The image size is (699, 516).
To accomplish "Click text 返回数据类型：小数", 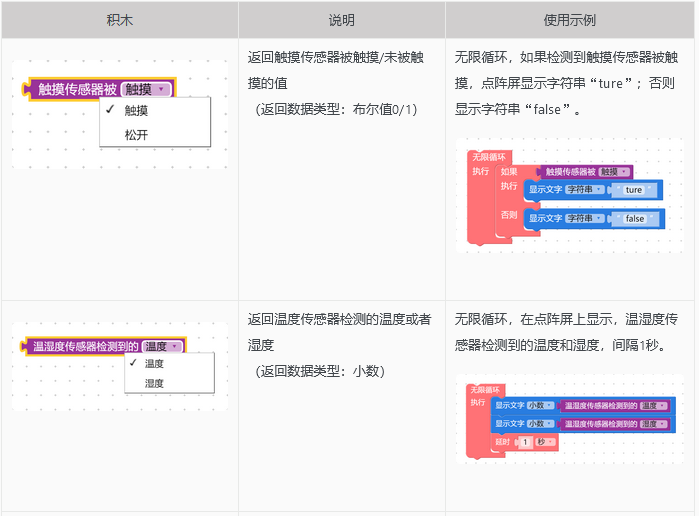I will tap(319, 371).
